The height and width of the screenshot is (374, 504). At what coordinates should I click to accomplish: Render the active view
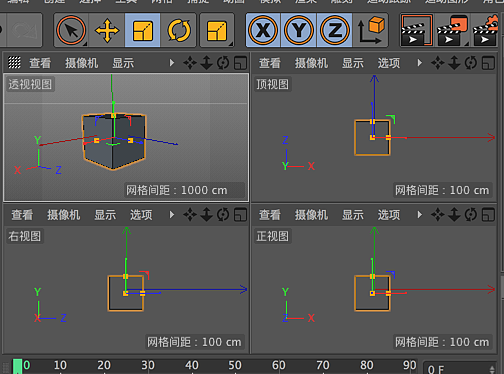[417, 30]
